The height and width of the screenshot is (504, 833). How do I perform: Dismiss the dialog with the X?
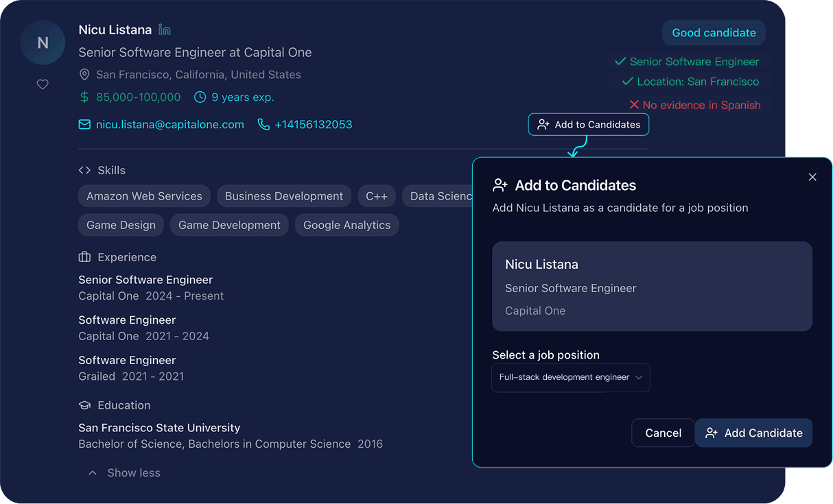(812, 177)
